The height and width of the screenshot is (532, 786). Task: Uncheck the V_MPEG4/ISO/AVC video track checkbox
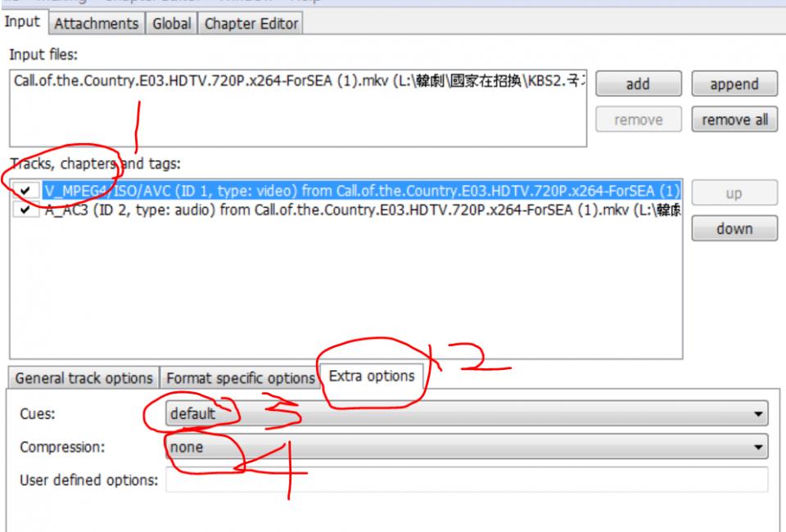click(25, 191)
